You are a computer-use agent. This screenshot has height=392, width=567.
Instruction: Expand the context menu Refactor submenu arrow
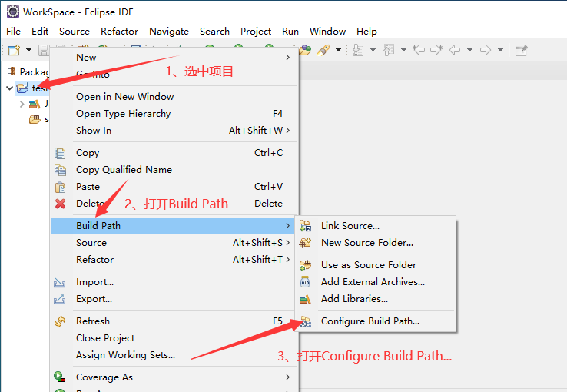288,259
